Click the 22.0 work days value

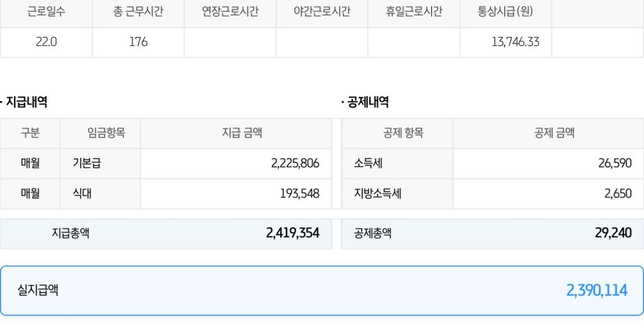(46, 42)
